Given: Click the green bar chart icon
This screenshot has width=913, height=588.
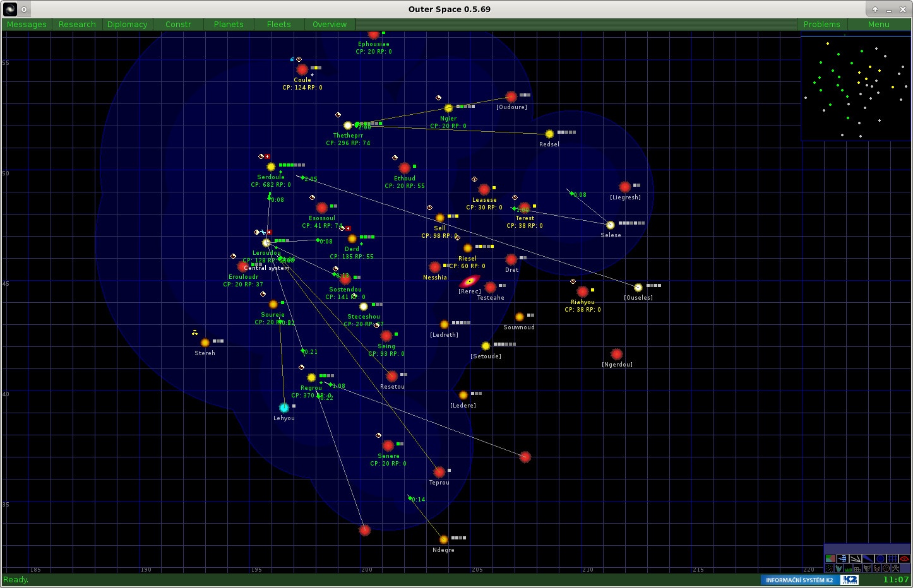Looking at the screenshot, I should [x=848, y=568].
